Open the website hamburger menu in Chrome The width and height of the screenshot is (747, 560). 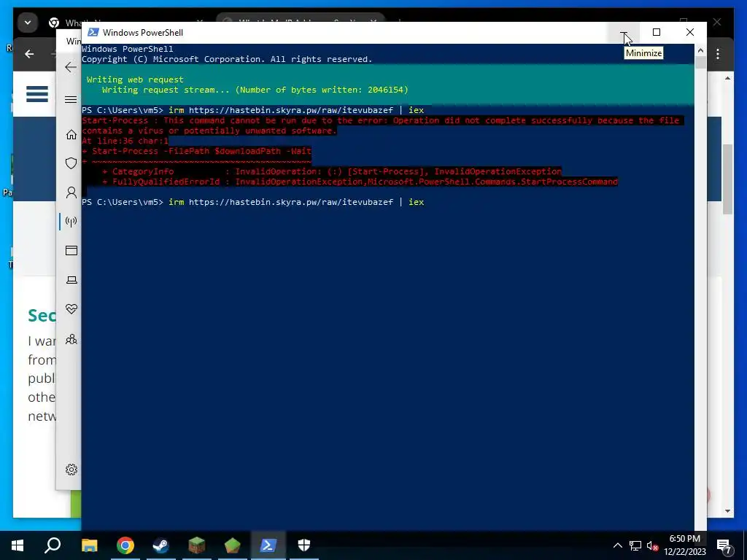coord(36,94)
